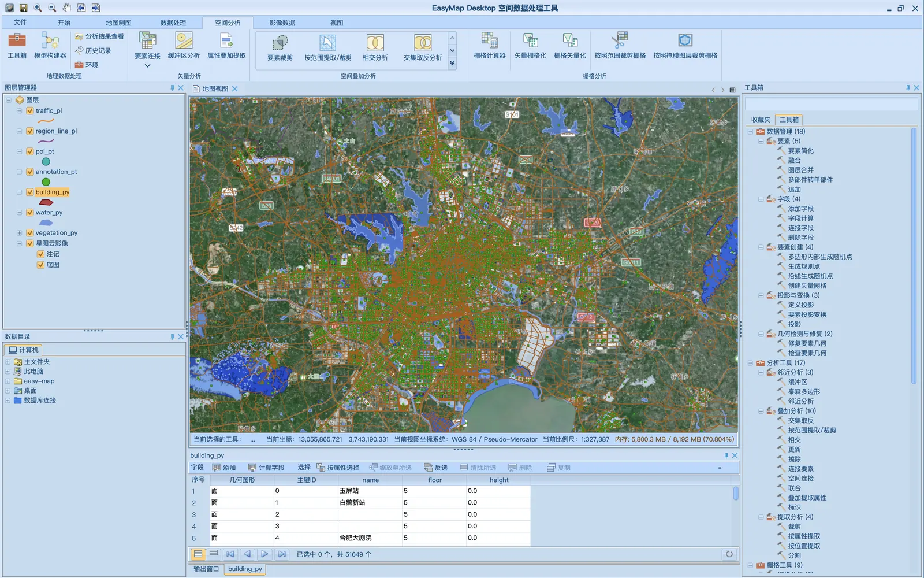Viewport: 924px width, 578px height.
Task: Open 按照范围裁剪栅格 tool
Action: pos(620,46)
